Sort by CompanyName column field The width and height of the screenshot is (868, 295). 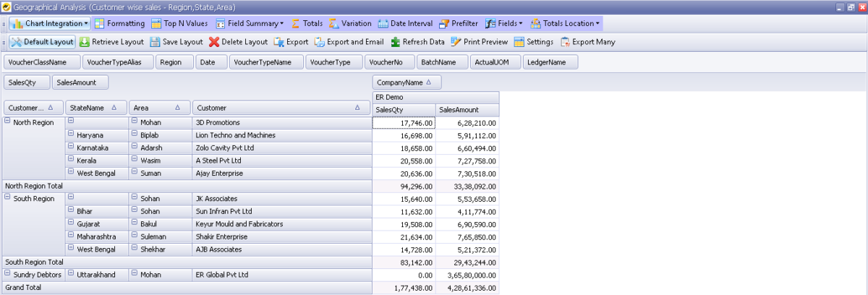(407, 82)
